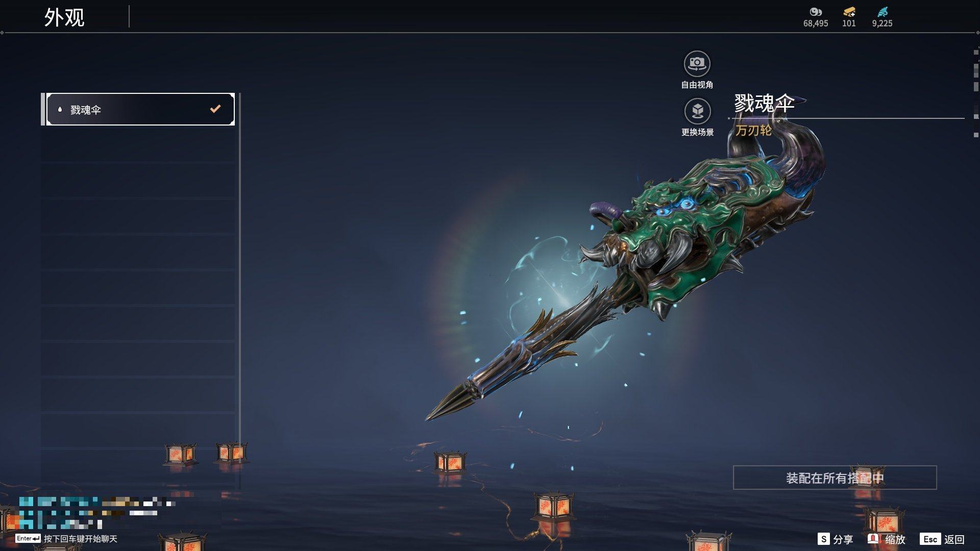Click the 分享 share label
The height and width of the screenshot is (551, 980).
coord(843,539)
